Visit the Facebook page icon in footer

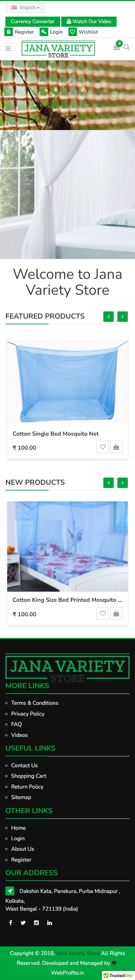pos(10,923)
